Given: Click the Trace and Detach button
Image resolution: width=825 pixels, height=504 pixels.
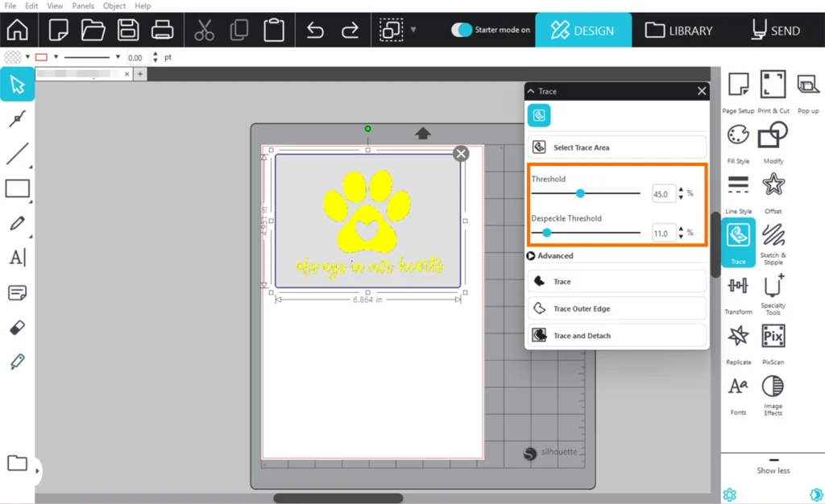Looking at the screenshot, I should [x=617, y=336].
